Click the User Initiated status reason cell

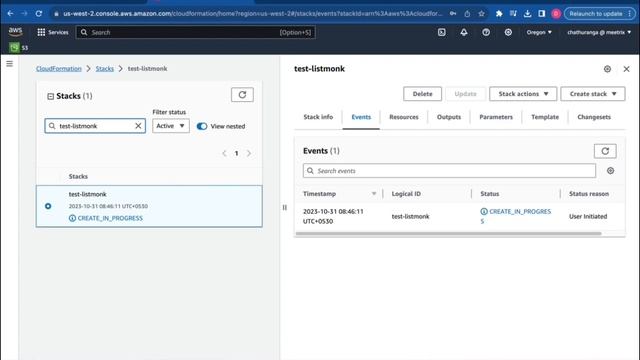coord(588,216)
